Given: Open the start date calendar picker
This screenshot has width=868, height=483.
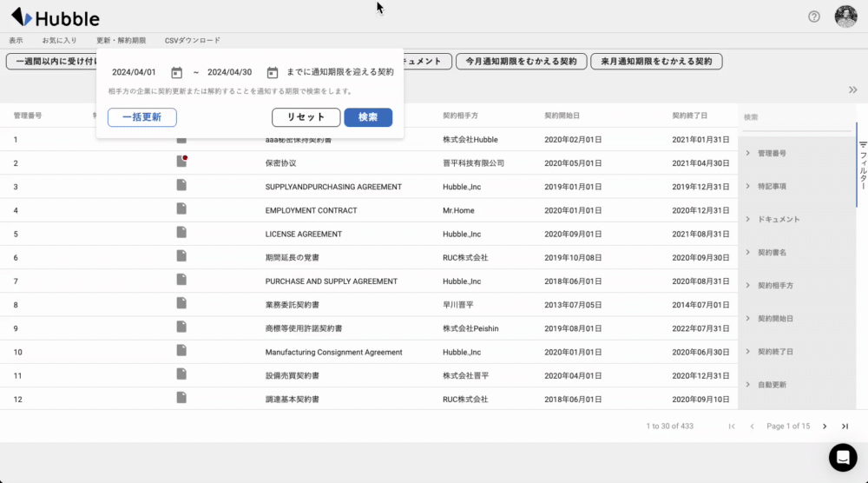Looking at the screenshot, I should tap(176, 73).
